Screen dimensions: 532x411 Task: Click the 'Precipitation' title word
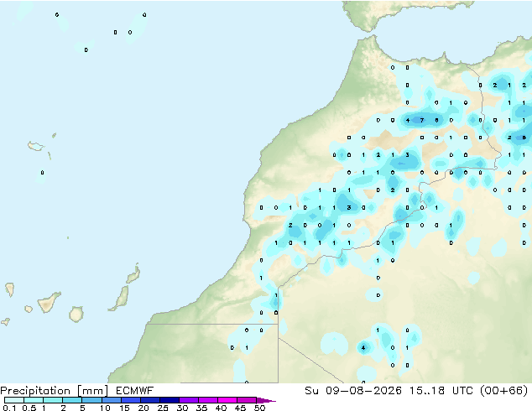pos(35,391)
